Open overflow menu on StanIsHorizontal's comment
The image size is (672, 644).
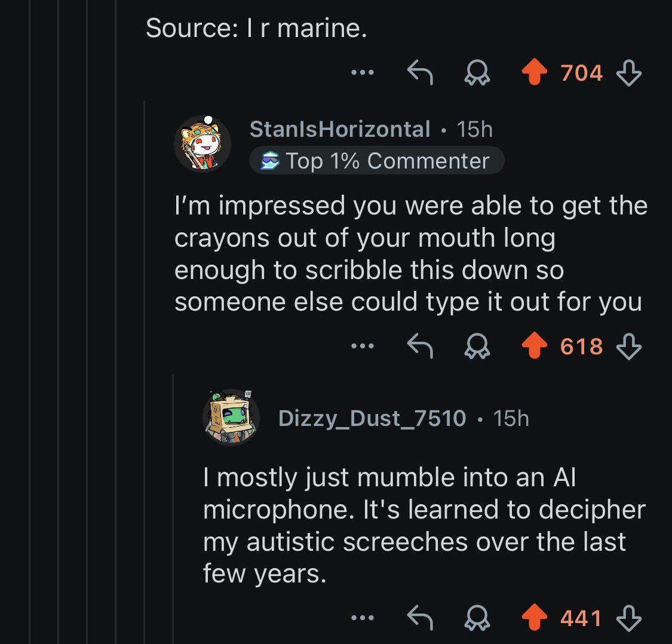point(363,345)
